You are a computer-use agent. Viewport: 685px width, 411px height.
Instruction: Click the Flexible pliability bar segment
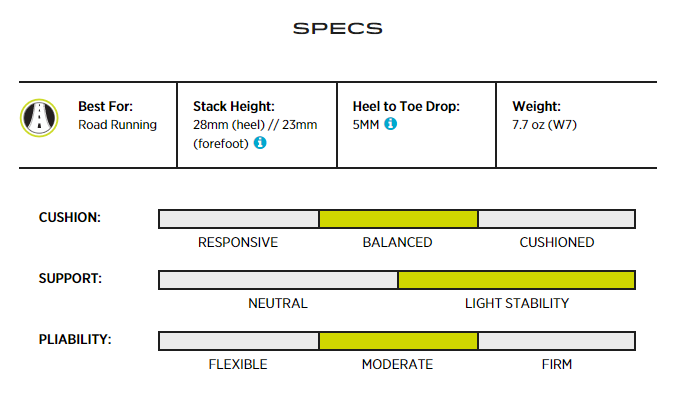pyautogui.click(x=239, y=341)
